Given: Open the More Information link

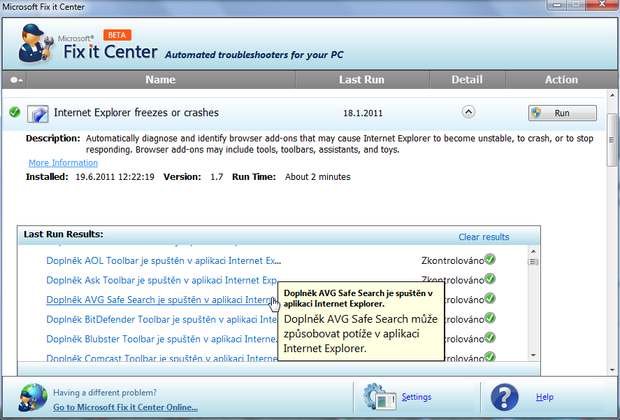Looking at the screenshot, I should click(63, 163).
